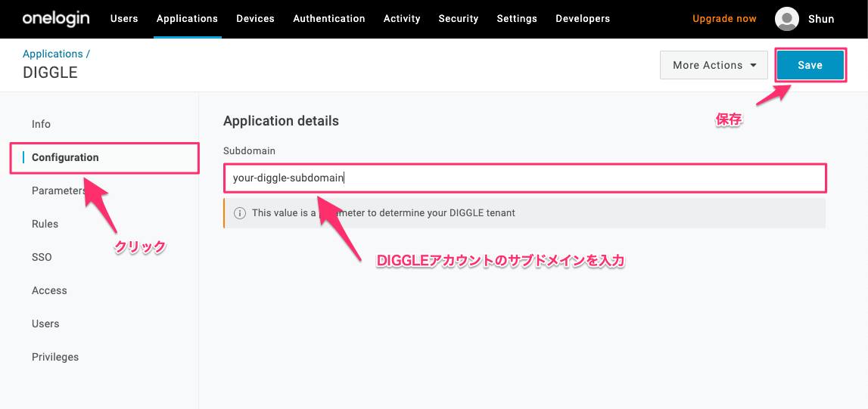The width and height of the screenshot is (868, 409).
Task: Open the Devices menu
Action: (x=255, y=18)
